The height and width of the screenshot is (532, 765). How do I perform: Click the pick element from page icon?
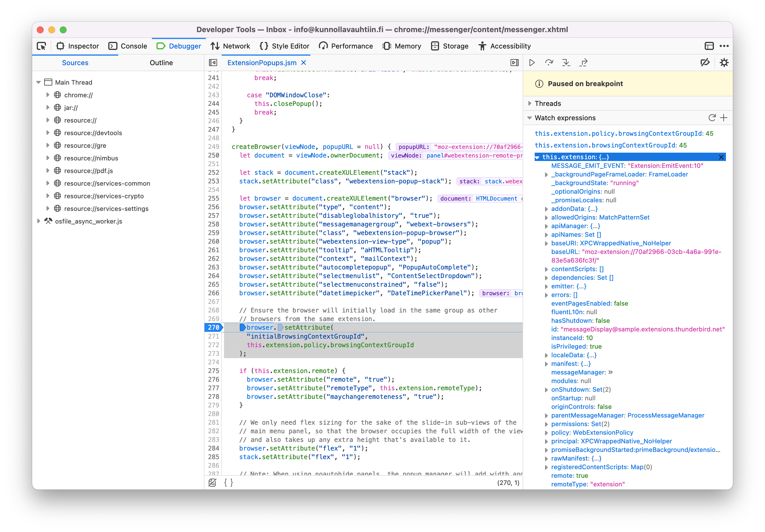pos(42,46)
